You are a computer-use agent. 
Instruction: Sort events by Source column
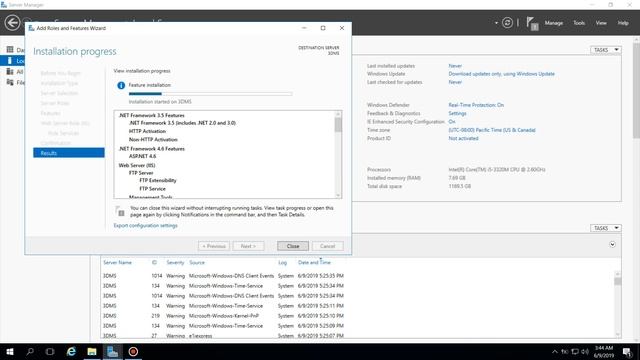pos(197,262)
